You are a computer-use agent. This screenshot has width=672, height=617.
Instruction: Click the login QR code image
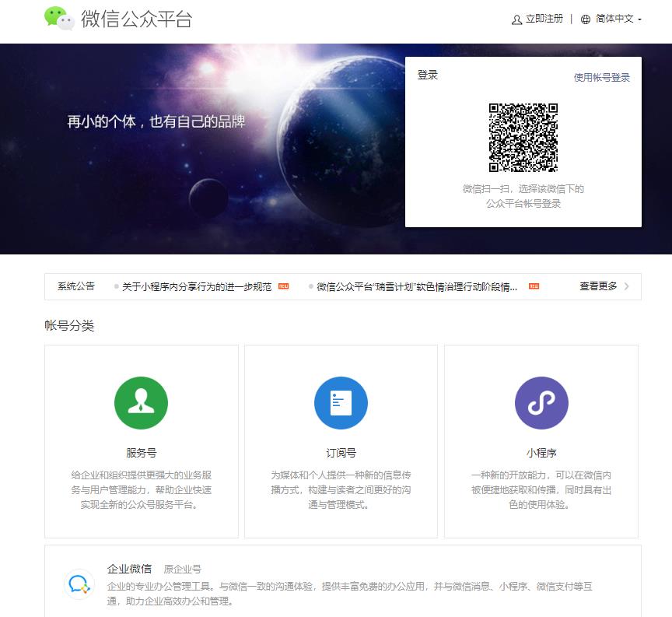523,138
